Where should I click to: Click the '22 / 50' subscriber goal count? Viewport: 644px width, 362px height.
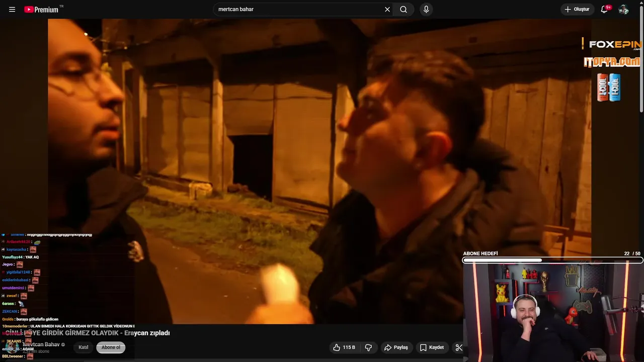[x=632, y=253]
